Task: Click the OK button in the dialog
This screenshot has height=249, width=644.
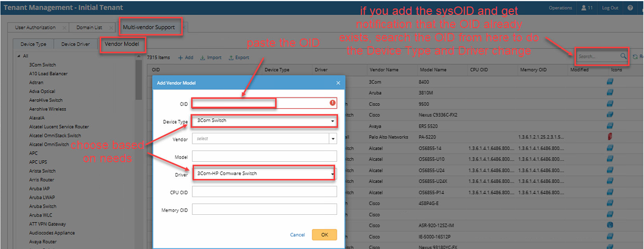Action: [x=324, y=235]
